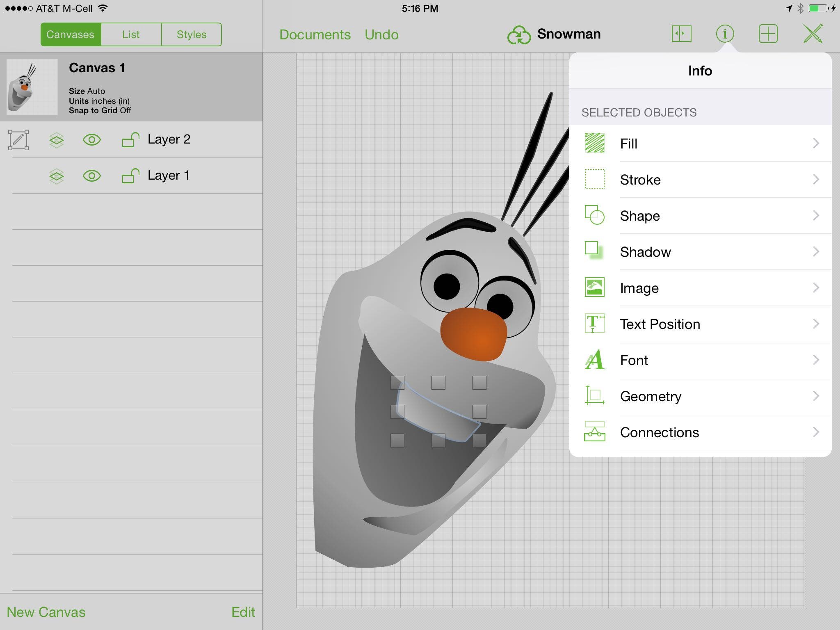
Task: Expand the Font row chevron
Action: (816, 360)
